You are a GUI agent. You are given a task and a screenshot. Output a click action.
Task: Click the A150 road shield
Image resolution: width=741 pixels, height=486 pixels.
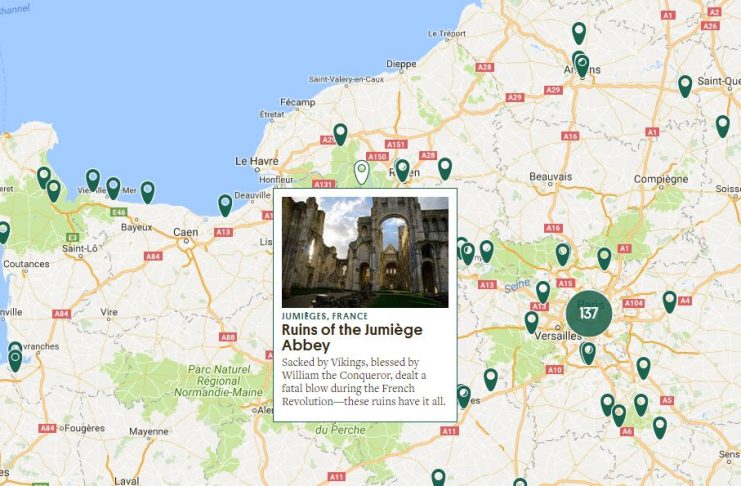click(x=377, y=156)
